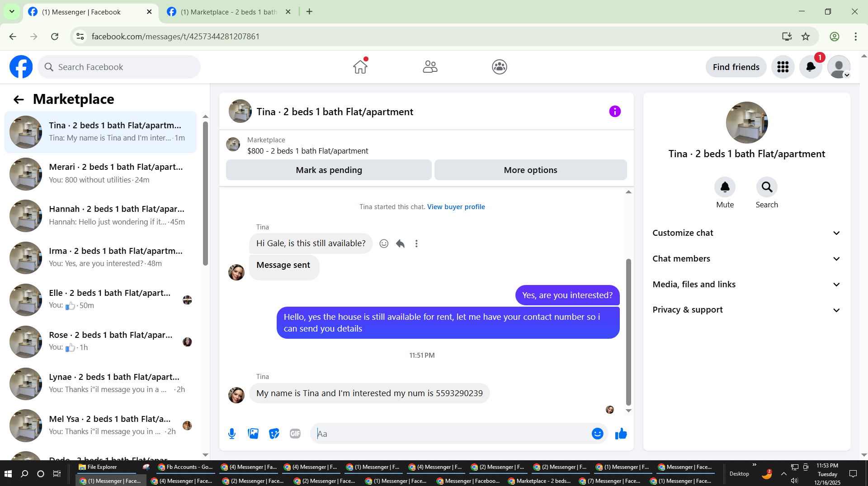This screenshot has width=868, height=486.
Task: Reply to Tina's 'still available' message
Action: coord(400,243)
